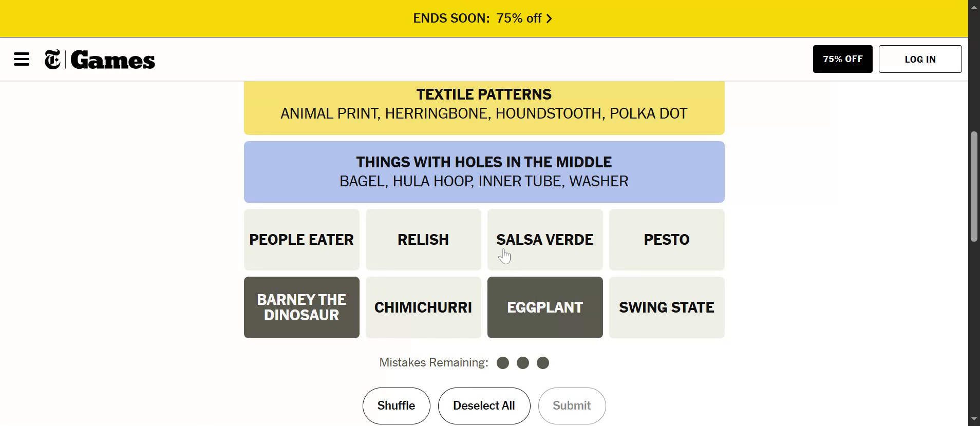Click the Shuffle button
Image resolution: width=980 pixels, height=426 pixels.
pos(396,406)
